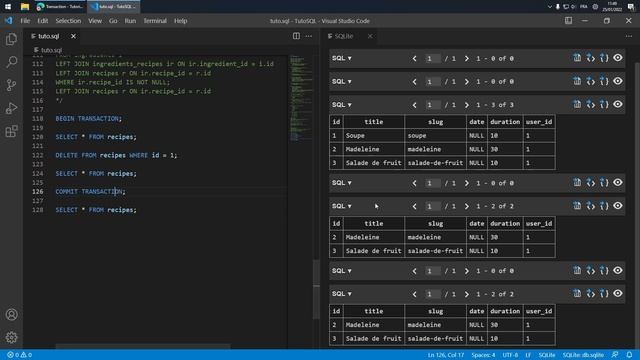Screen dimensions: 640x360
Task: Hide the last '1 - 2 of 2' result table
Action: tap(618, 293)
